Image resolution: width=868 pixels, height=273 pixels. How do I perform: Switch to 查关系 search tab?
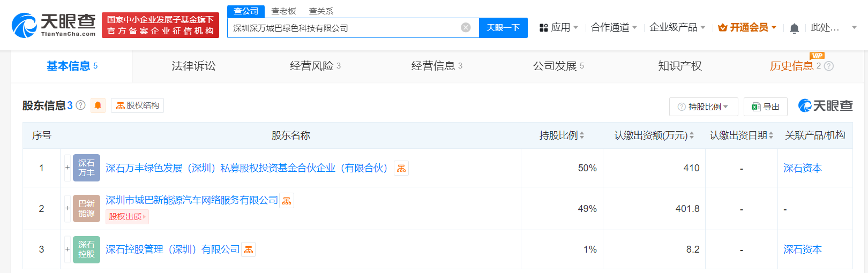tap(321, 11)
